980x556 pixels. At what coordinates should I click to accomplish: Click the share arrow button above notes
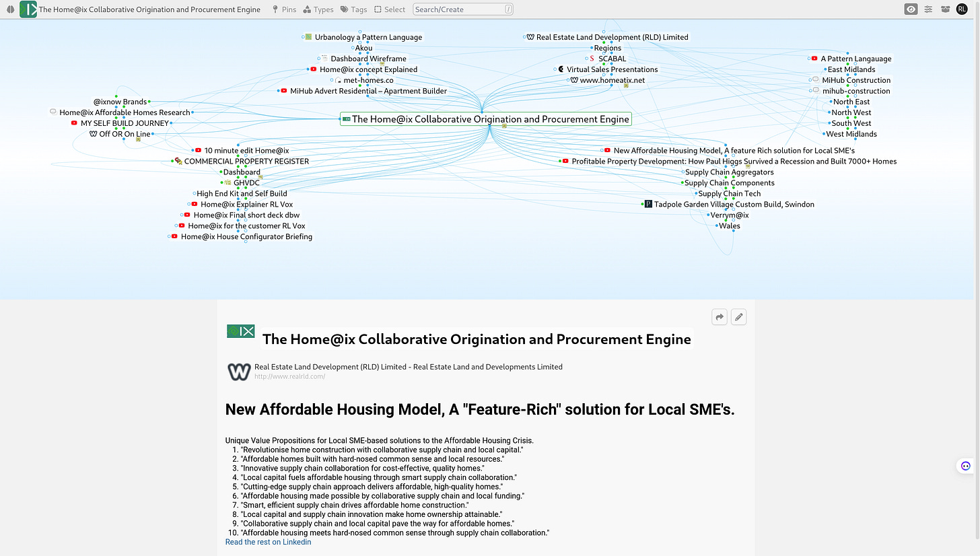coord(720,317)
